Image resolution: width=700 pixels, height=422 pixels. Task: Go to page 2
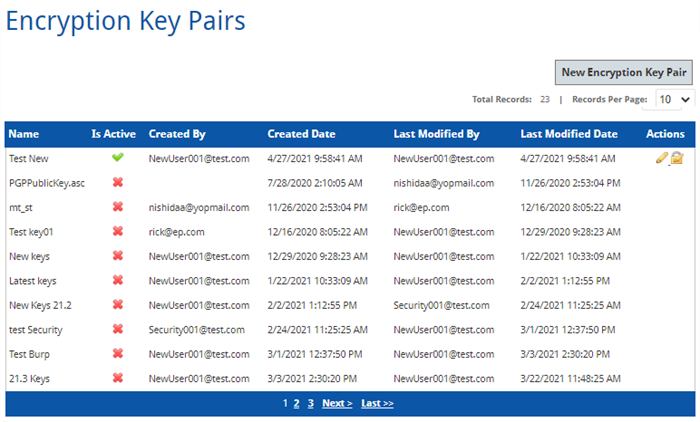296,404
